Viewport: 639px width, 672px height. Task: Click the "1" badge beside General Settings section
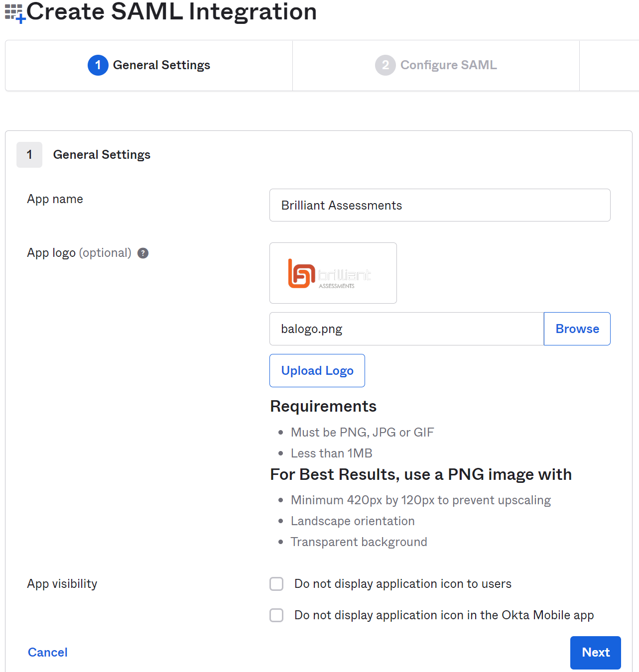[29, 155]
